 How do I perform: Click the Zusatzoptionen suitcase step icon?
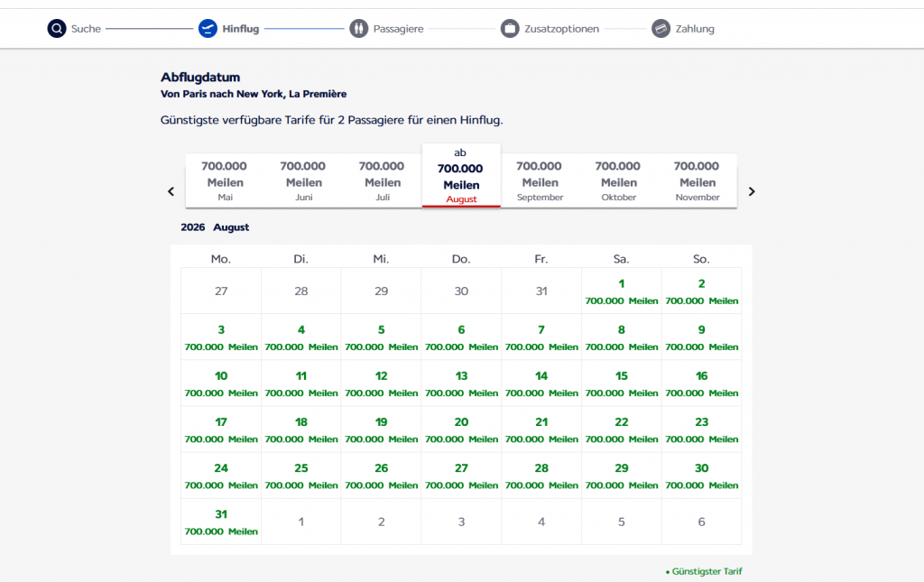(x=510, y=29)
